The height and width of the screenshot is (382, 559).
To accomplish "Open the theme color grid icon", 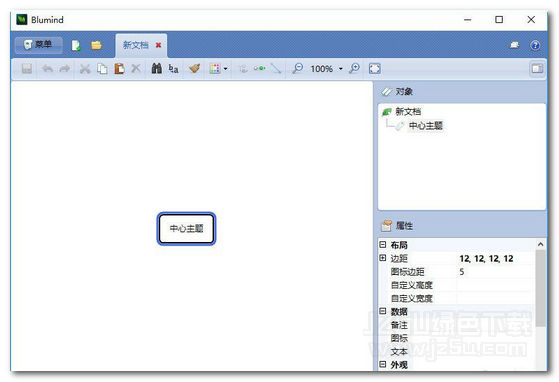I will pyautogui.click(x=215, y=68).
